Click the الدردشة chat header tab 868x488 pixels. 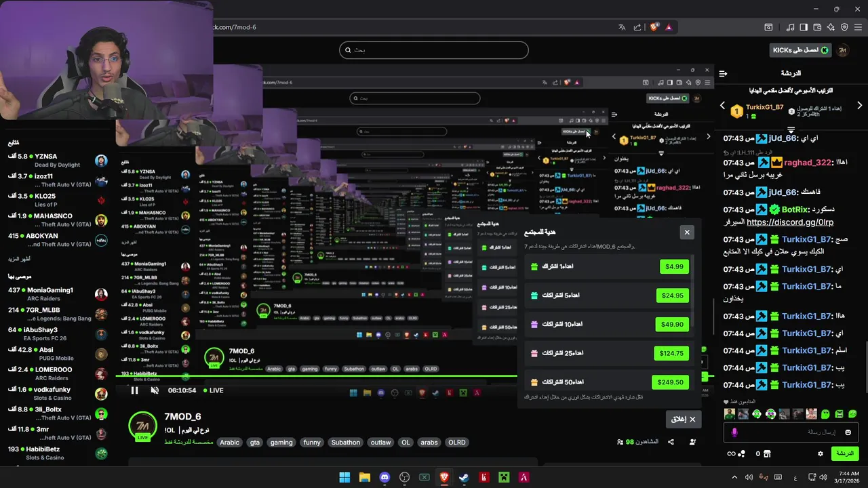(791, 73)
